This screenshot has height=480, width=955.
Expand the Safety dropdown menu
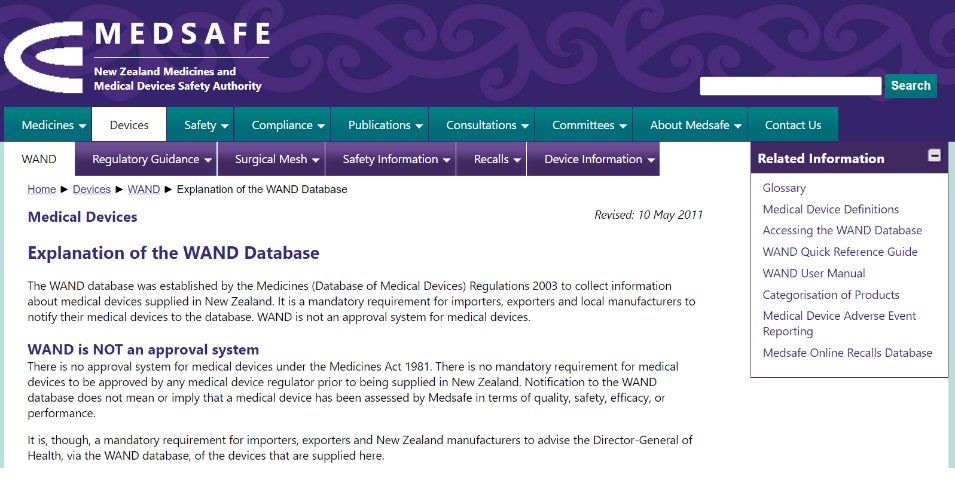pos(206,125)
